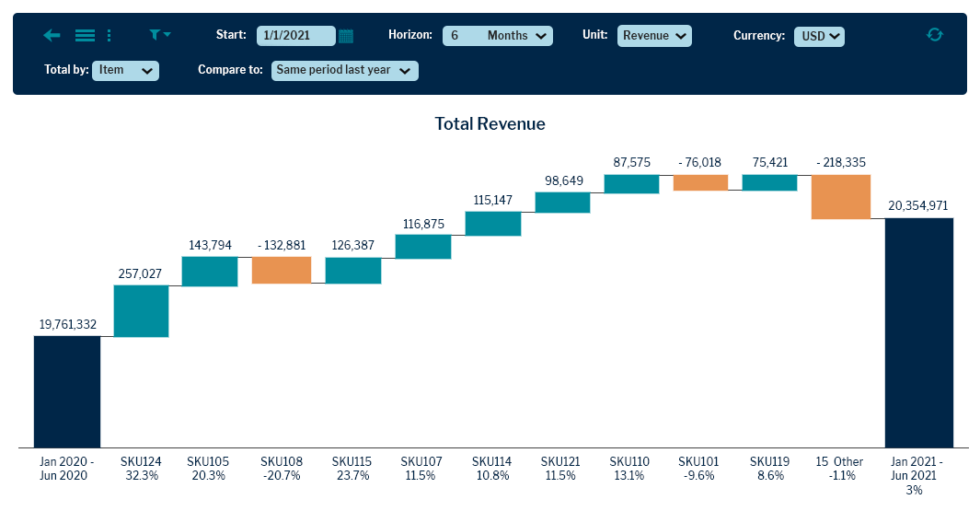This screenshot has height=511, width=980.
Task: Select the orange SKU108 negative bar
Action: tap(282, 270)
